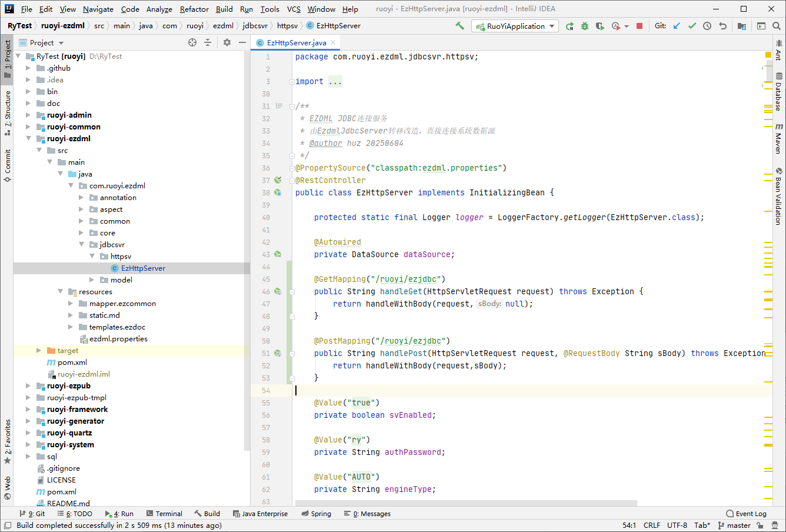
Task: Toggle the Structure side tool window
Action: [8, 113]
